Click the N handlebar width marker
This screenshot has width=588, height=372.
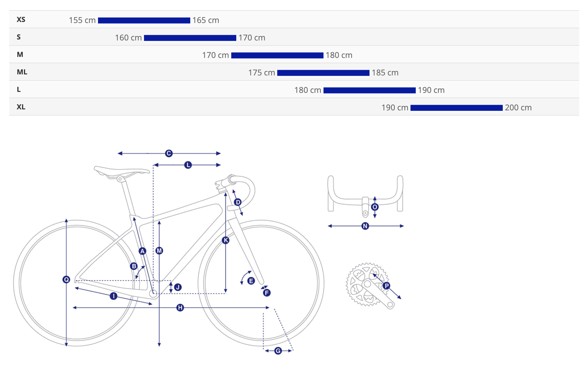coord(365,226)
